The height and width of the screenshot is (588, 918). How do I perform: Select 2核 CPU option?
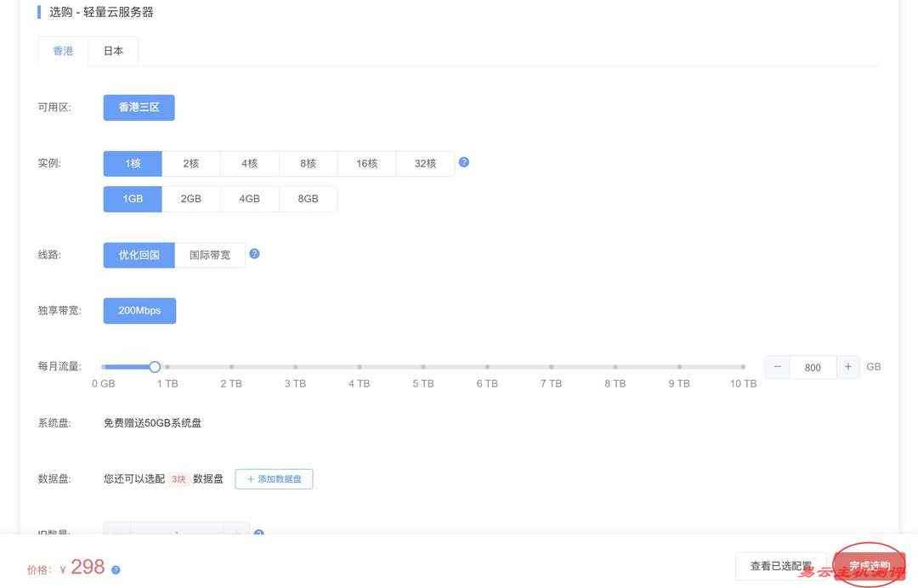pos(190,163)
